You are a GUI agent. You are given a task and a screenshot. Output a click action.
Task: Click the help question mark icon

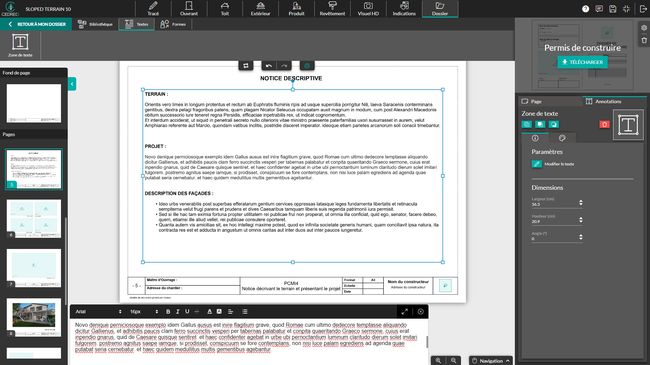coord(585,9)
